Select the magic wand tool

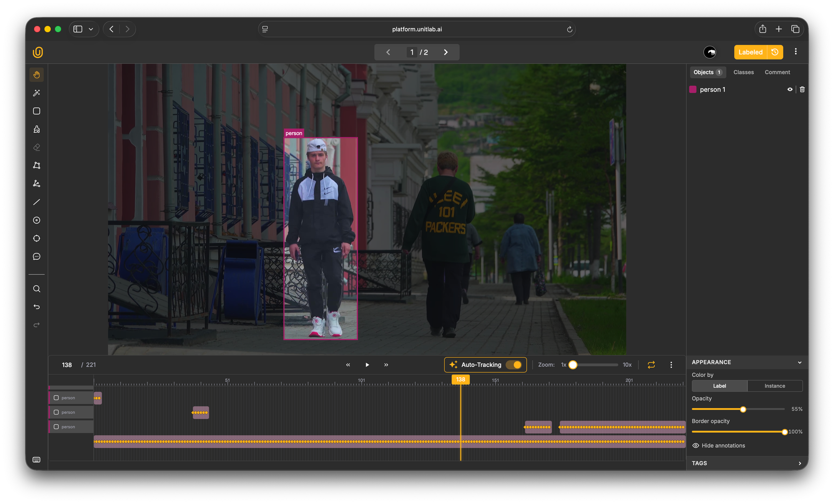[x=37, y=93]
